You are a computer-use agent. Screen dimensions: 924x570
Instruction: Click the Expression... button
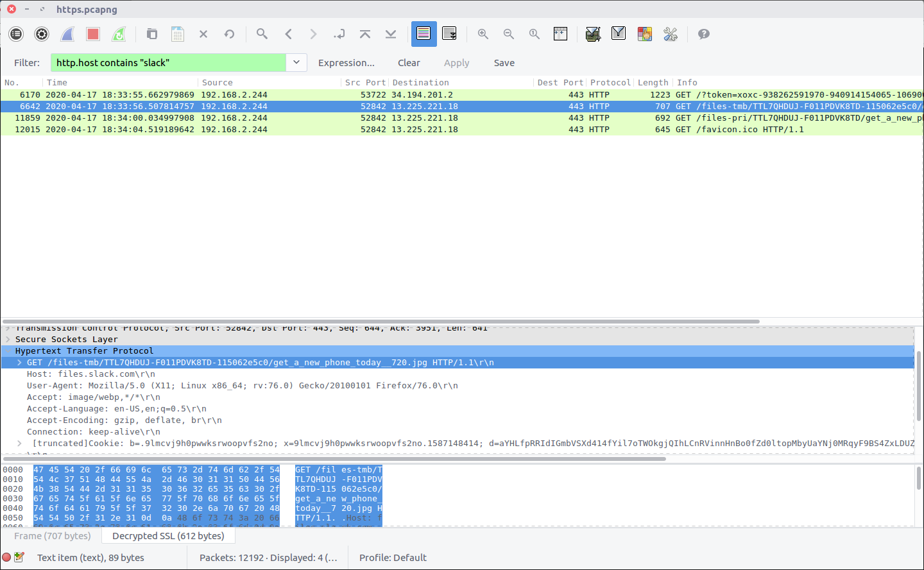(346, 63)
